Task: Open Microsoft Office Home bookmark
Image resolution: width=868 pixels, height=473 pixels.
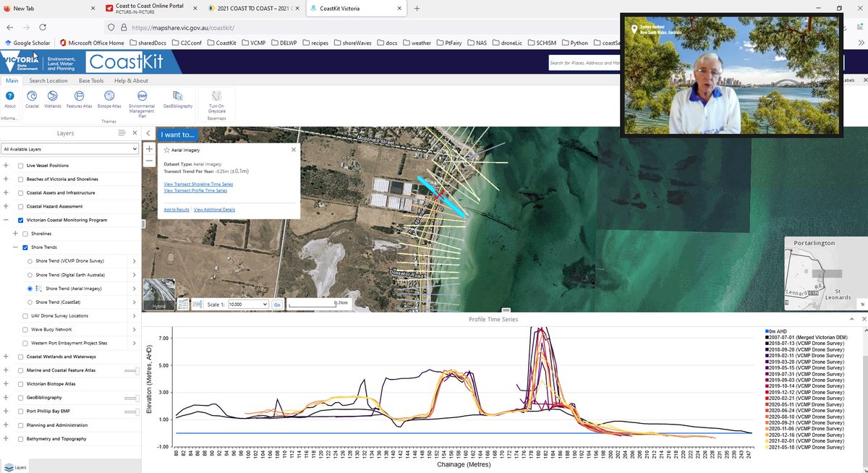Action: 92,43
